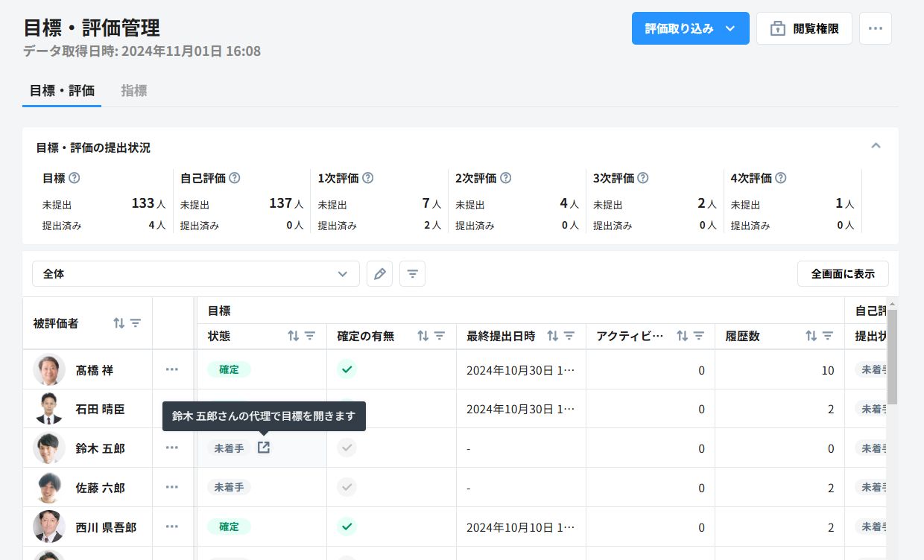Click the 閲覧権限 button
This screenshot has width=924, height=560.
coord(804,28)
